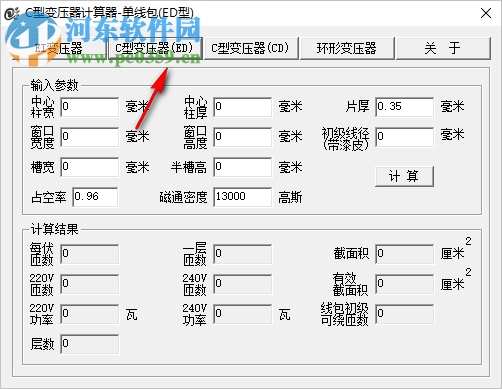
Task: Click the 初级线径(带漆皮) input field
Action: coord(405,137)
